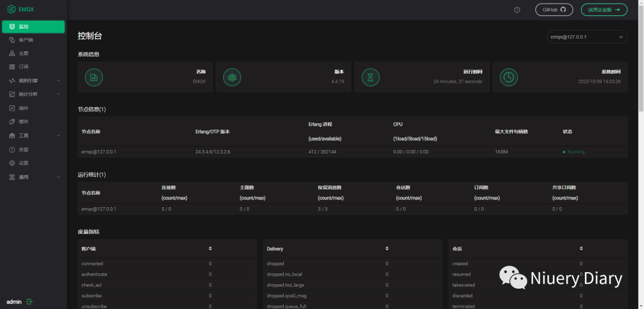
Task: Click version value 4.4.19
Action: coord(338,82)
